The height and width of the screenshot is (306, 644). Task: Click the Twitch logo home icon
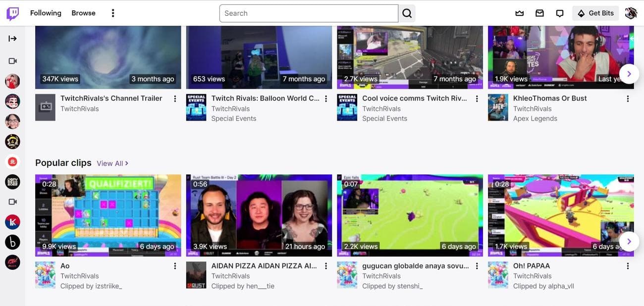coord(13,13)
